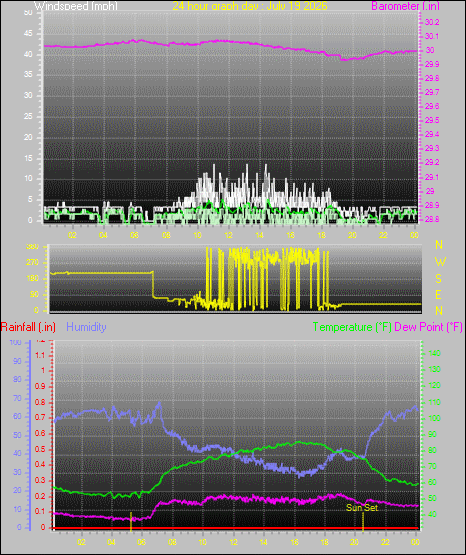The image size is (466, 555).
Task: Click the "W" compass direction label
Action: tap(440, 262)
